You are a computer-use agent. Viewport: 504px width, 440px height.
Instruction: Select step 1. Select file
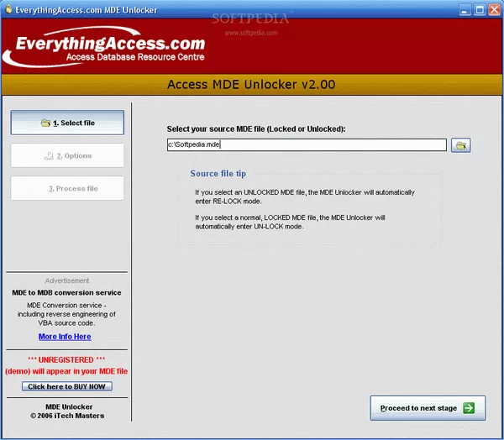pos(67,123)
